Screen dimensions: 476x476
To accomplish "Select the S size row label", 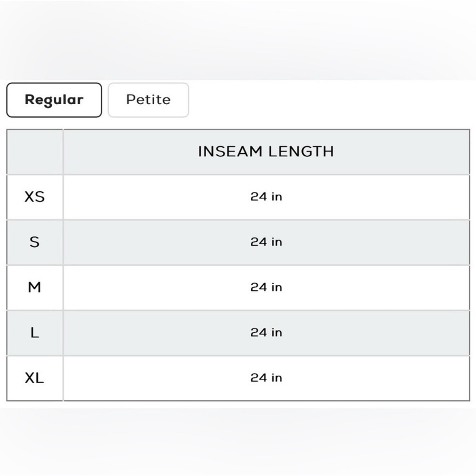I will [x=35, y=242].
